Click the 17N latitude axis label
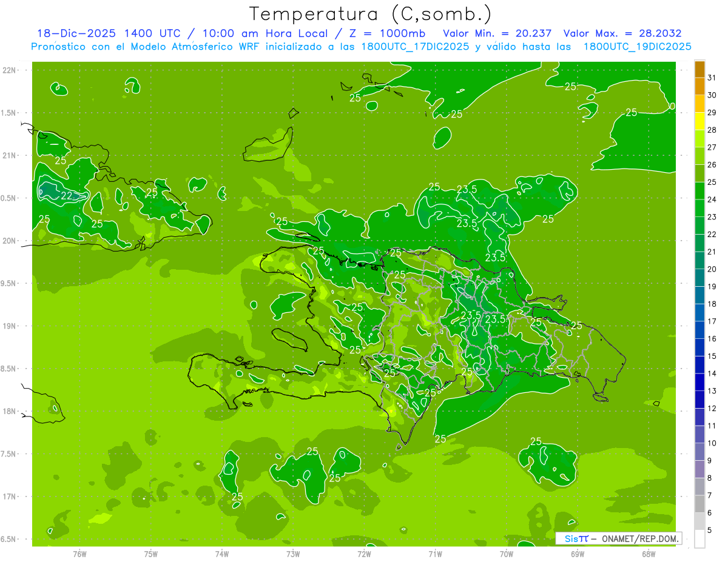 [9, 497]
